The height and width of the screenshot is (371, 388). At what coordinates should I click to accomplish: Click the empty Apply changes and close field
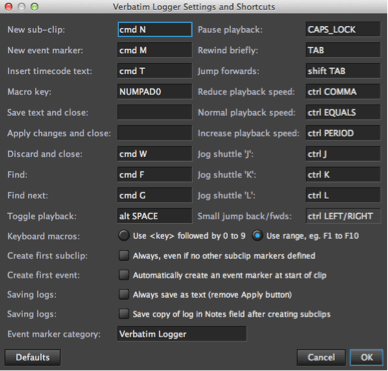click(155, 133)
